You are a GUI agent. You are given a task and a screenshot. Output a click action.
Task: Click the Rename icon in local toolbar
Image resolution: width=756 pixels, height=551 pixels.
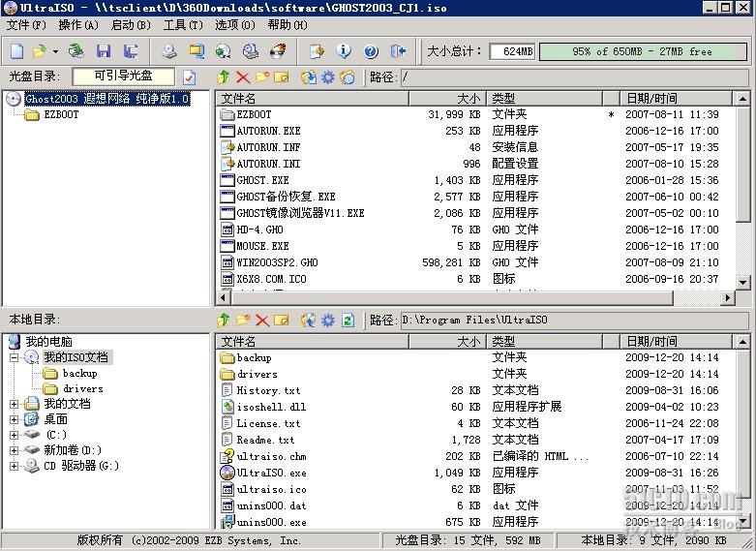click(281, 320)
